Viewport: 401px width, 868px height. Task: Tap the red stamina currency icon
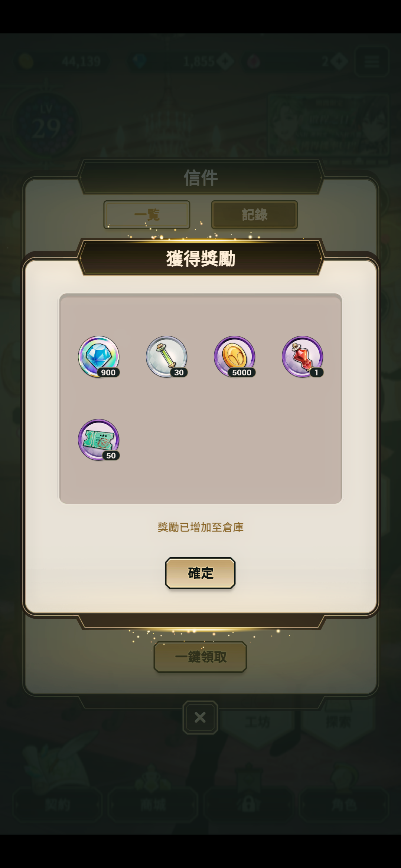click(x=254, y=62)
